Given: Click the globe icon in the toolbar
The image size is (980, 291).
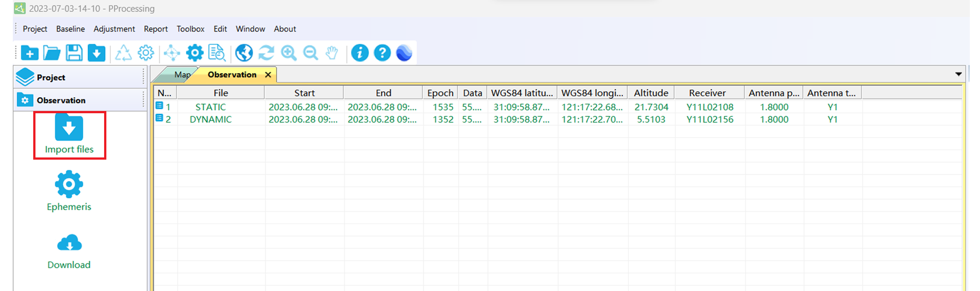Looking at the screenshot, I should (244, 53).
